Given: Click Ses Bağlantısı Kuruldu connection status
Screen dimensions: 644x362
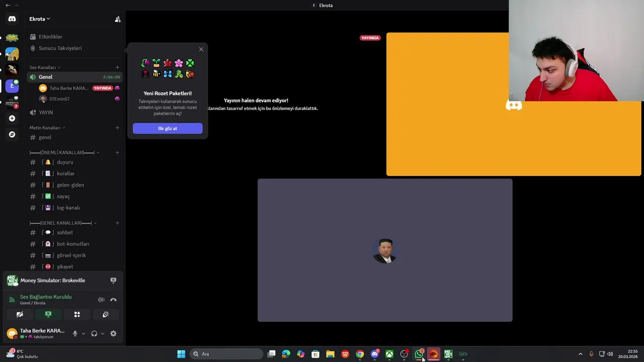Looking at the screenshot, I should pyautogui.click(x=46, y=297).
